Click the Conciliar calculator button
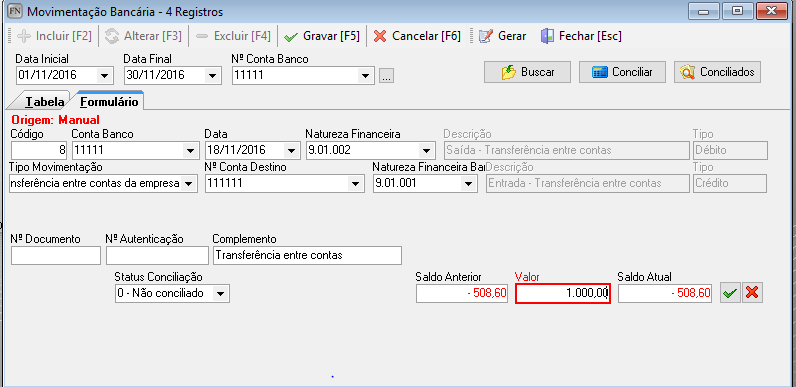Screen dimensions: 796x387 click(622, 72)
